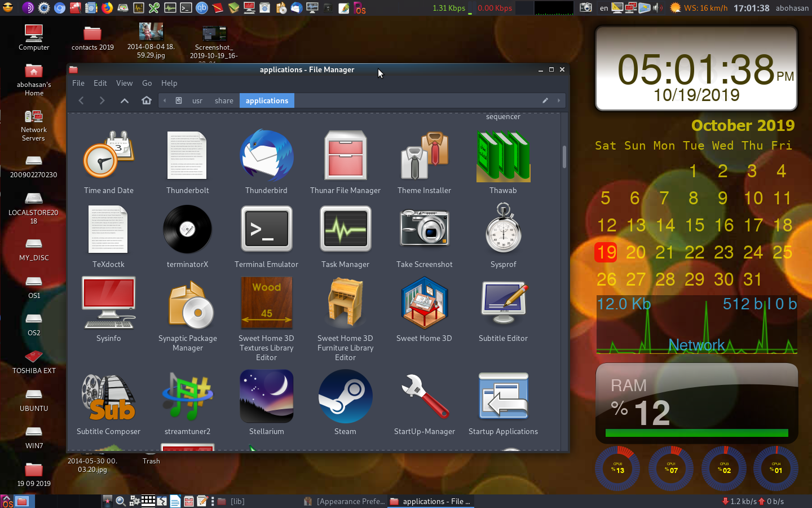Image resolution: width=812 pixels, height=508 pixels.
Task: Select the Thunderbolt document icon
Action: [188, 156]
